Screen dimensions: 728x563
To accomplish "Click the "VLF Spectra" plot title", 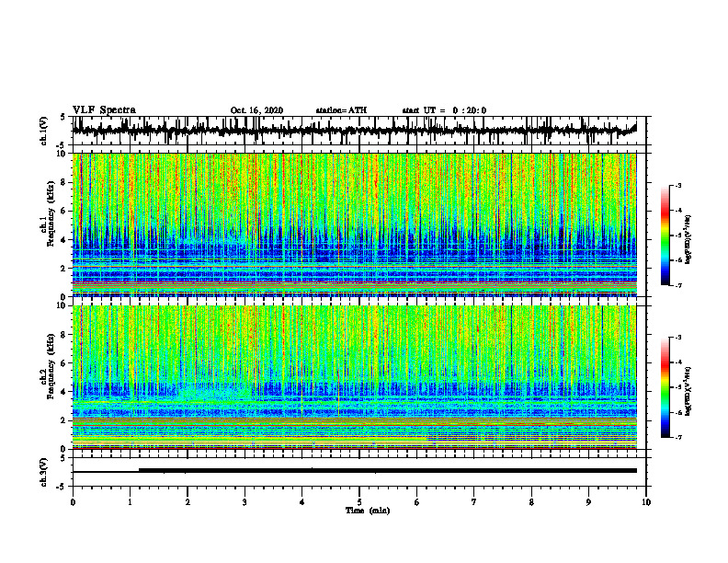I will (x=104, y=110).
